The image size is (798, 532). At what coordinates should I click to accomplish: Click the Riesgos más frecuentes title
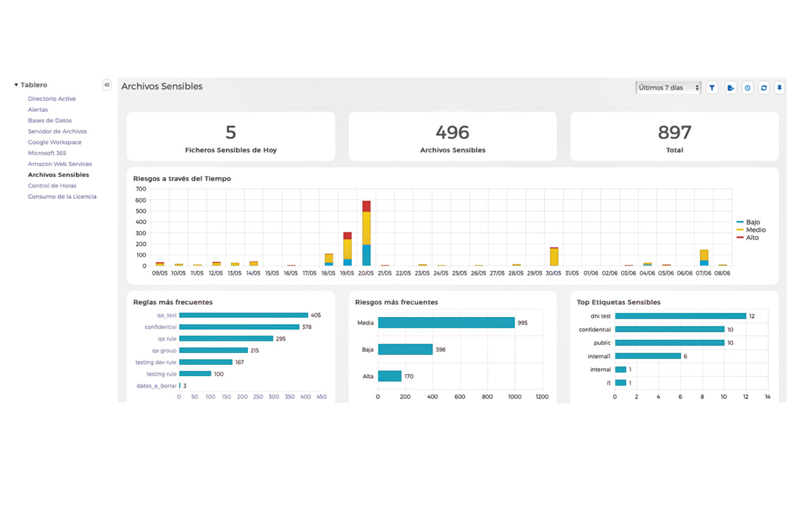click(x=396, y=302)
